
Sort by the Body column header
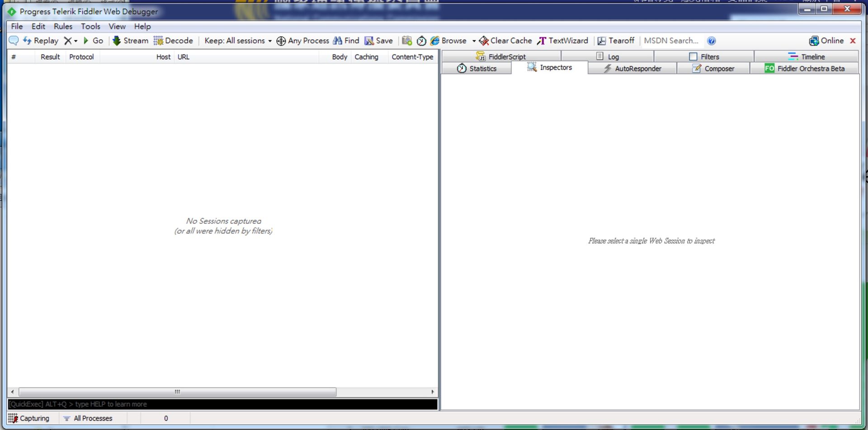tap(335, 57)
